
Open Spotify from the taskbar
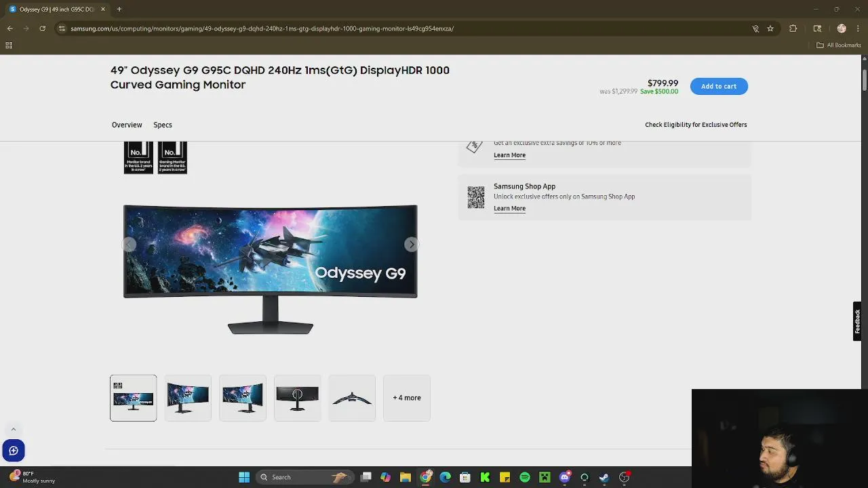coord(525,477)
